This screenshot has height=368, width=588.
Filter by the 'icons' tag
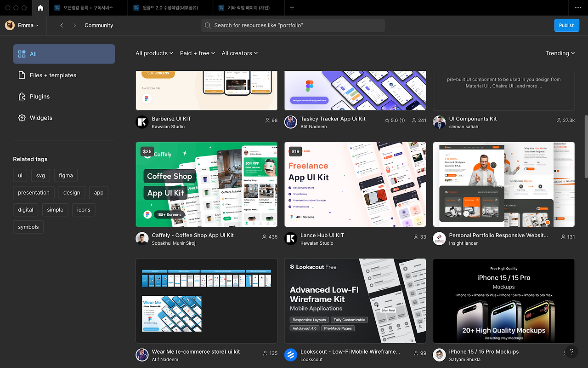[x=84, y=210]
